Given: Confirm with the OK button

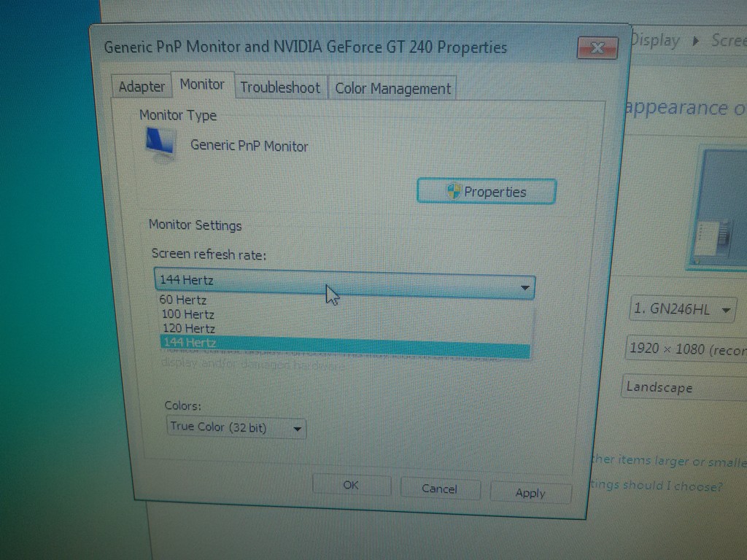Looking at the screenshot, I should pos(351,485).
